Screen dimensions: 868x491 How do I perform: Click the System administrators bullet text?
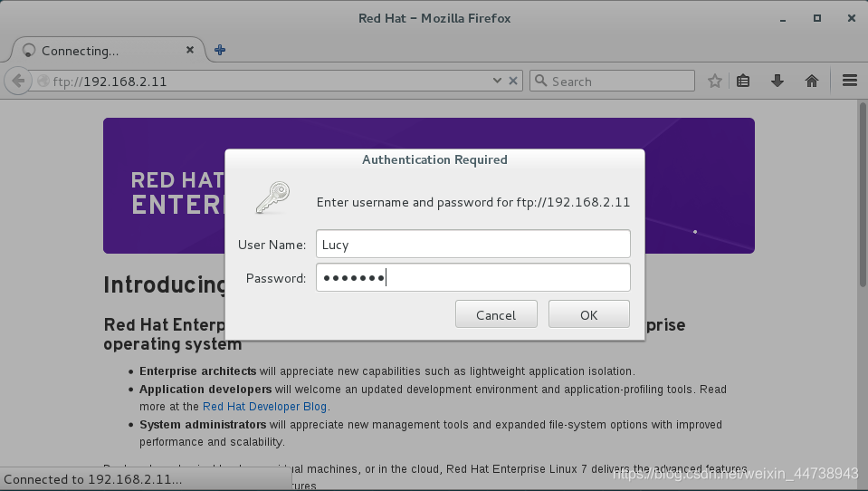click(431, 433)
